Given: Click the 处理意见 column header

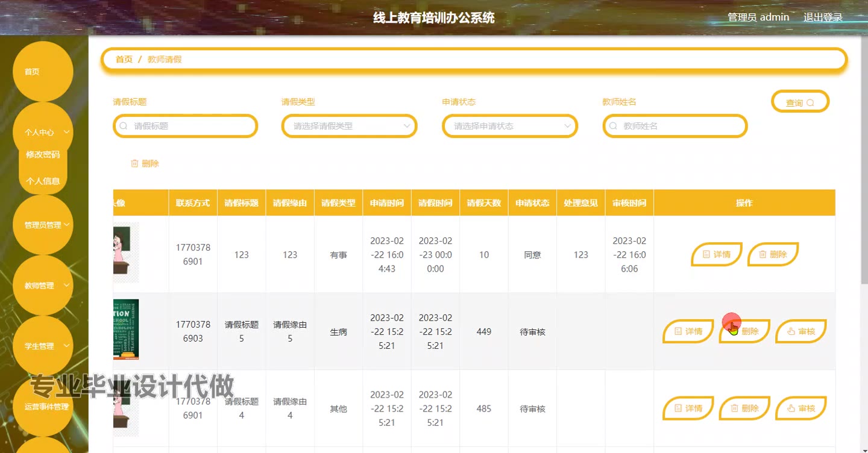Looking at the screenshot, I should [580, 203].
